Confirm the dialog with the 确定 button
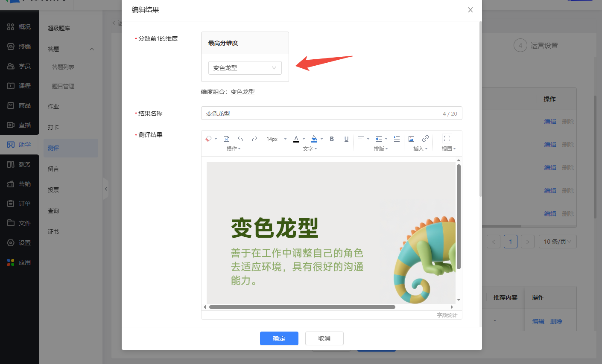The height and width of the screenshot is (364, 602). 279,338
